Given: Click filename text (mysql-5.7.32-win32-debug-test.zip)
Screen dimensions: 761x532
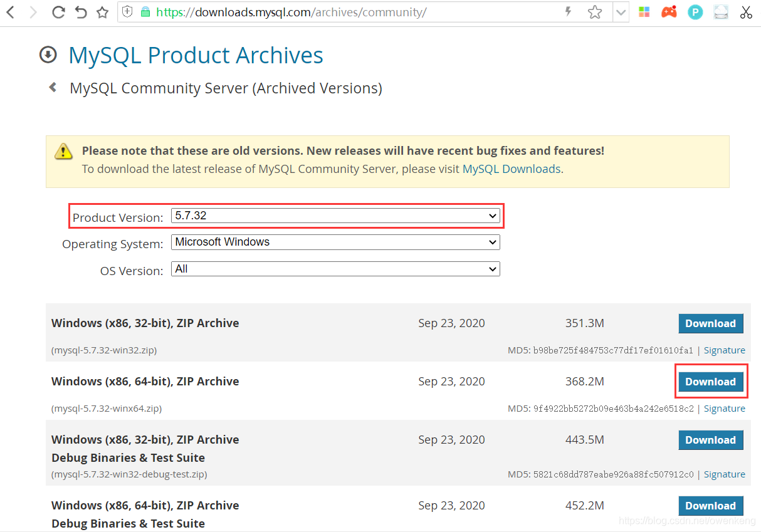Looking at the screenshot, I should click(x=129, y=474).
